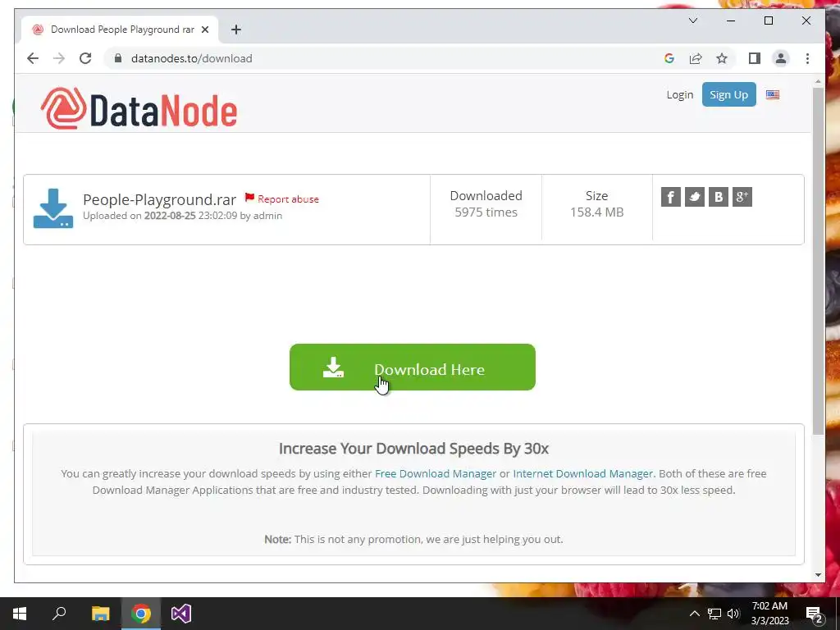Click the blue file download icon
The width and height of the screenshot is (840, 630).
coord(53,208)
